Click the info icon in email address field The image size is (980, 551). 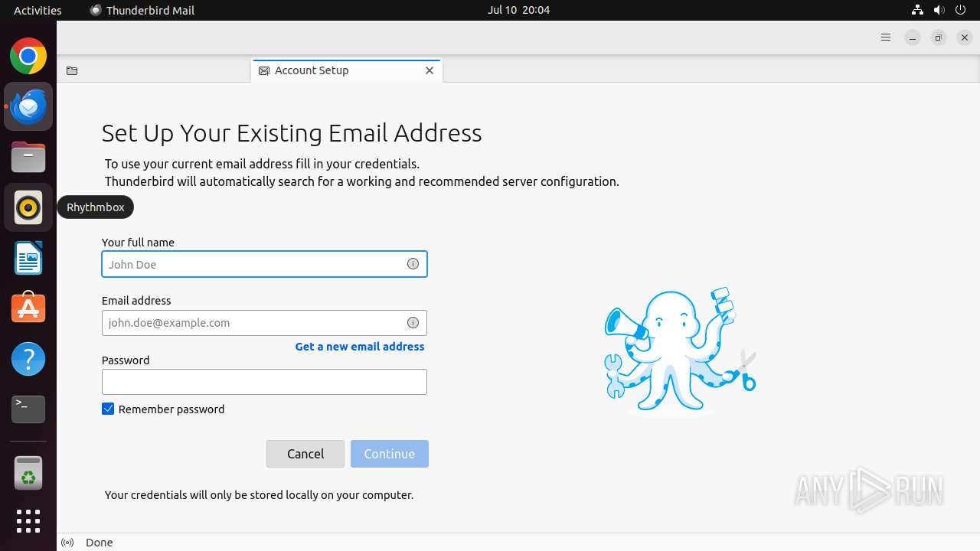pos(413,322)
